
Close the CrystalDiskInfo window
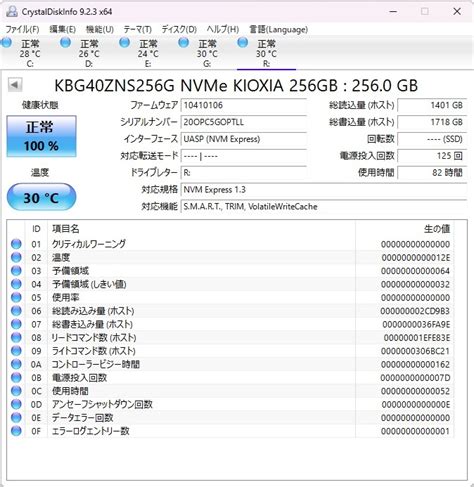point(457,12)
